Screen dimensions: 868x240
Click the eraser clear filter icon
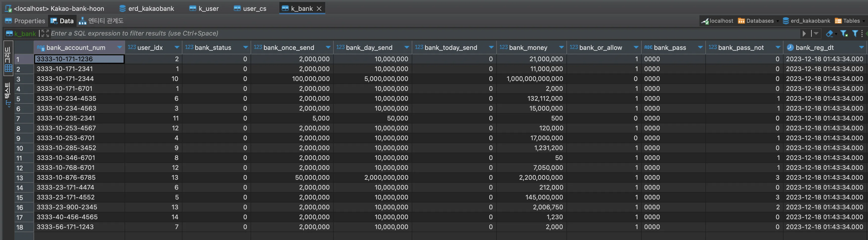pos(829,33)
